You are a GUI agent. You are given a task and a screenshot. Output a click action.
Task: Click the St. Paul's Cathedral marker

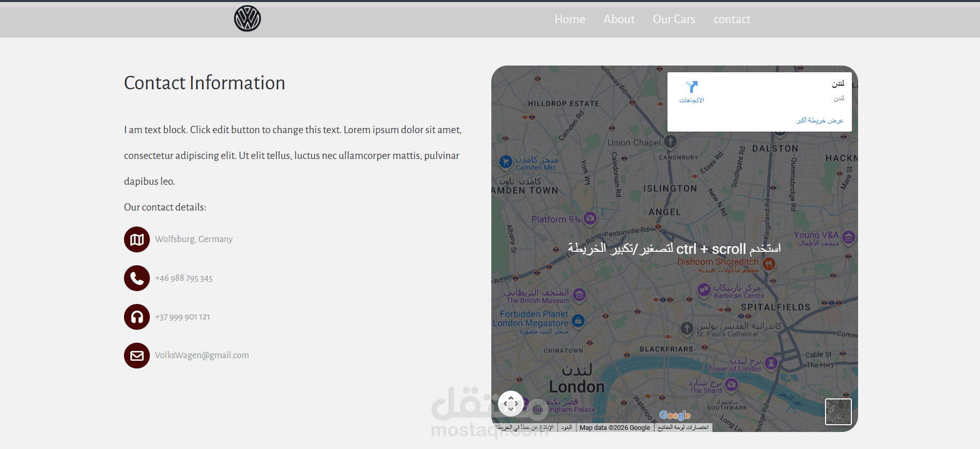(687, 328)
